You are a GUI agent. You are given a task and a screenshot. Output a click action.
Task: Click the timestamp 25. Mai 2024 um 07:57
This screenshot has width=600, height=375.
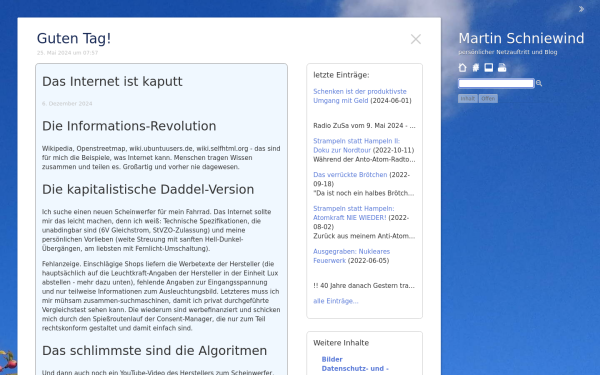(x=67, y=53)
